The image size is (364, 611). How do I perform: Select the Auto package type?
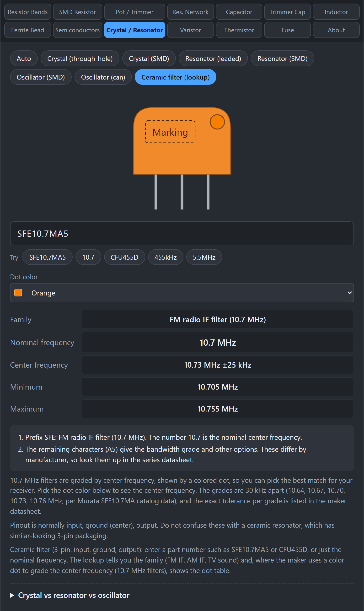point(24,58)
